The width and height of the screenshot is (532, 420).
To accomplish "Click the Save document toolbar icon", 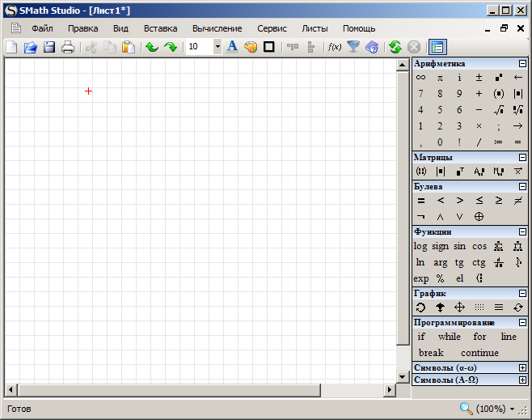I will click(49, 47).
